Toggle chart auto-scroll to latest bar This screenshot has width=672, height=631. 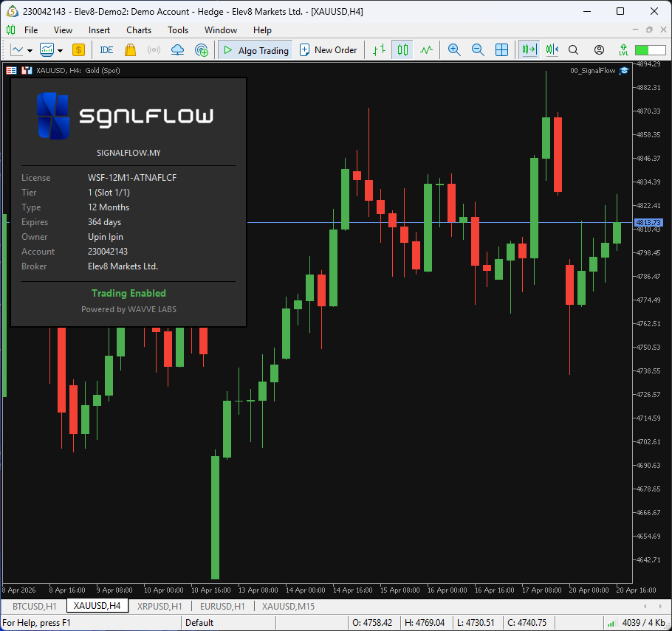click(x=528, y=50)
